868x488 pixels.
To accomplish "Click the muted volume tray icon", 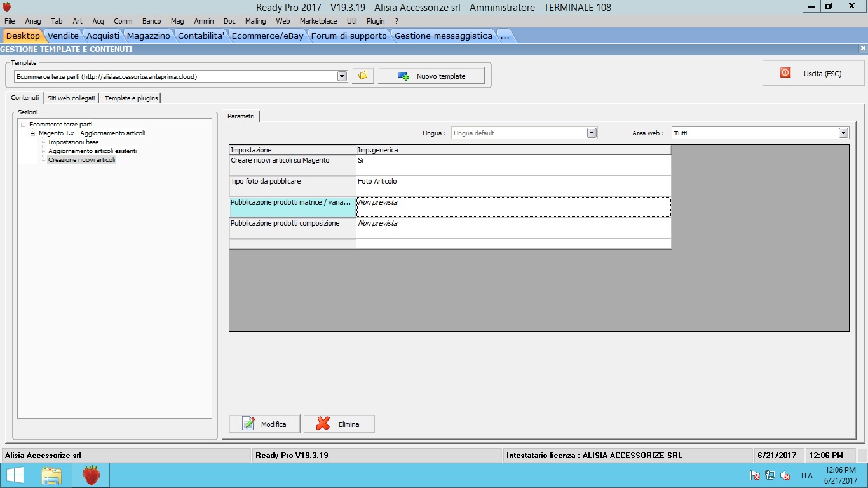I will pyautogui.click(x=785, y=475).
